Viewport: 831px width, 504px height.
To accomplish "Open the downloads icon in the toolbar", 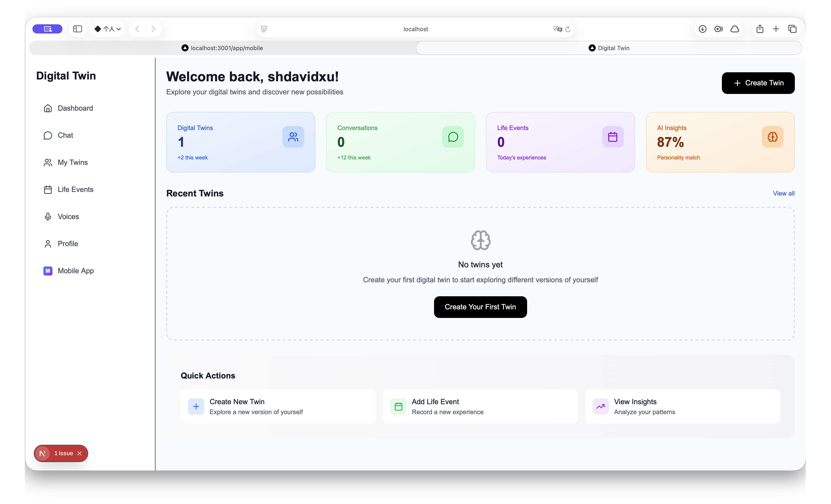I will pyautogui.click(x=702, y=29).
